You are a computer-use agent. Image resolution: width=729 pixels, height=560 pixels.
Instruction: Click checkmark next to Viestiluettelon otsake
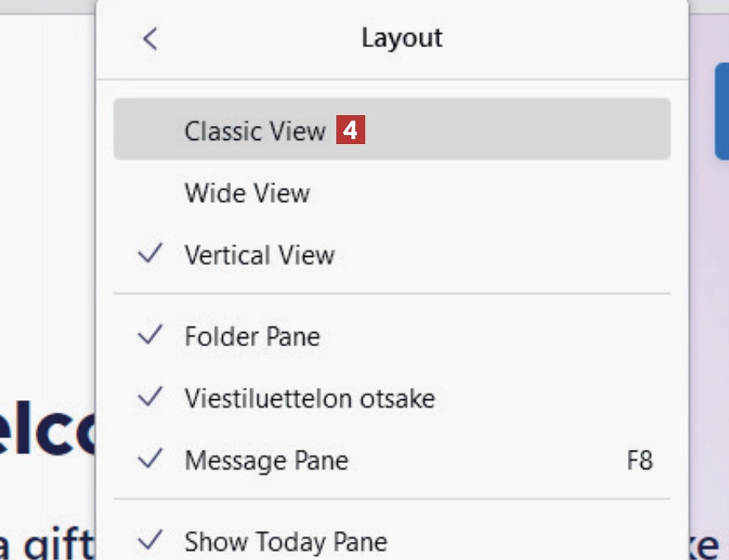(x=150, y=397)
